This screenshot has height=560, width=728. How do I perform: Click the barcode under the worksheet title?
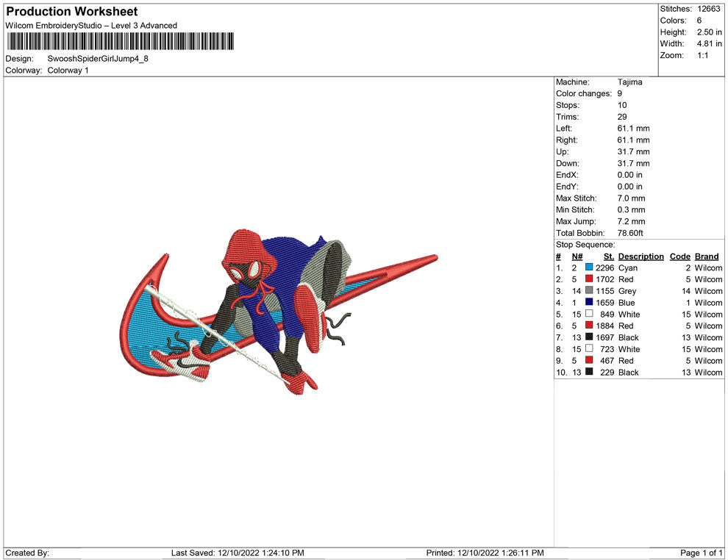(121, 41)
